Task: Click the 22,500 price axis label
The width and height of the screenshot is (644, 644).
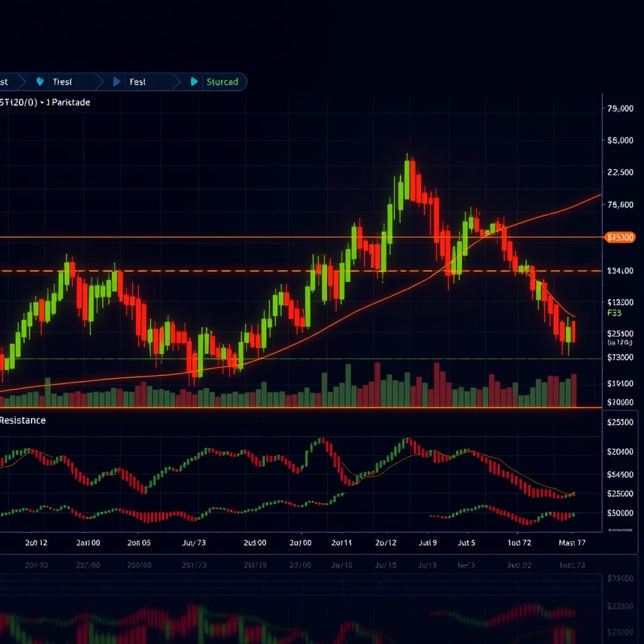Action: point(620,172)
